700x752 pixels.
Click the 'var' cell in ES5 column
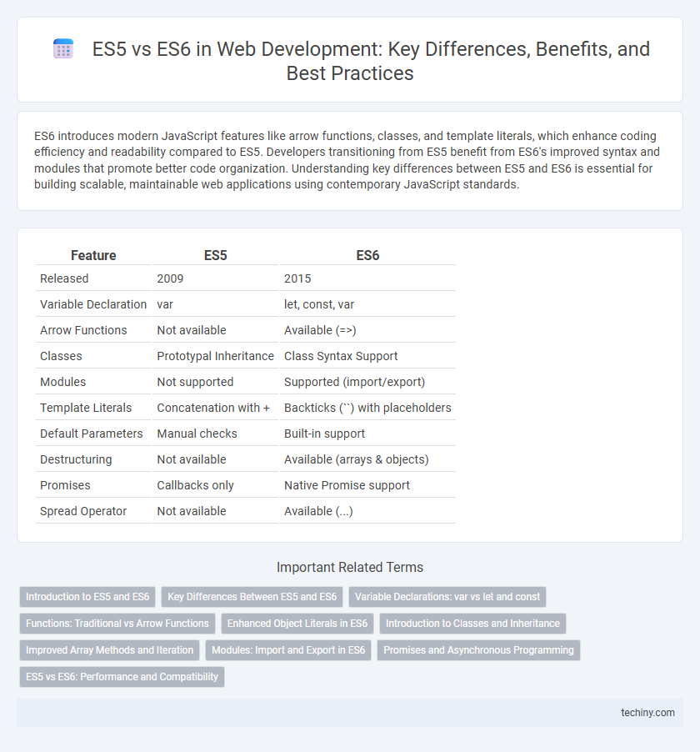215,304
